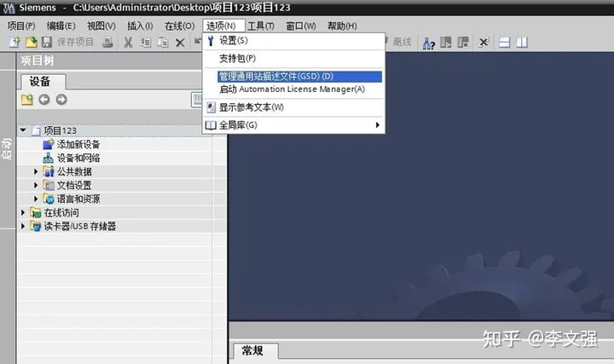Open the 工具(T) menu
The image size is (614, 364).
[261, 26]
